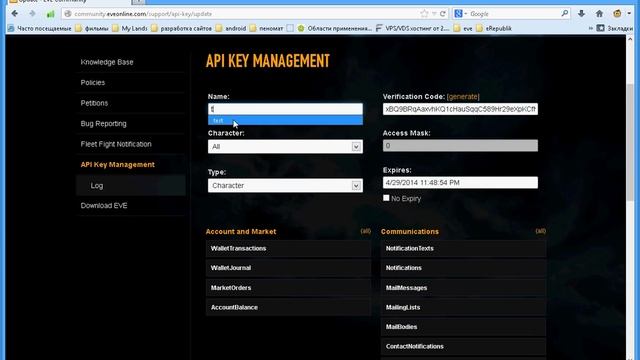Screen dimensions: 640x360
Task: Open the VPS/VDS хостинг bookmark
Action: [412, 28]
